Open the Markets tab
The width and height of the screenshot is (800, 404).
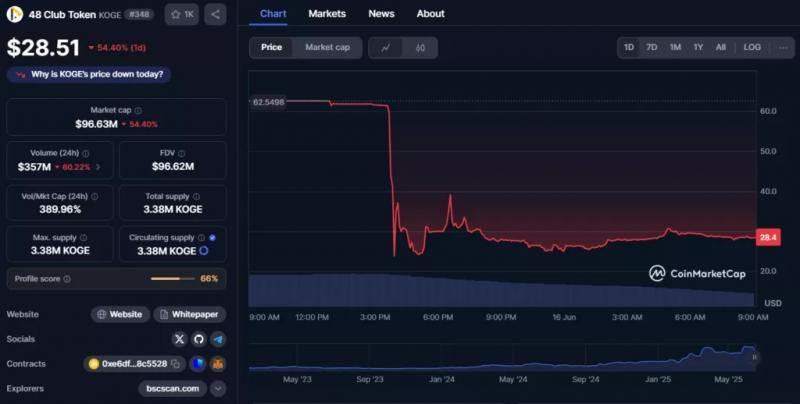pyautogui.click(x=327, y=14)
